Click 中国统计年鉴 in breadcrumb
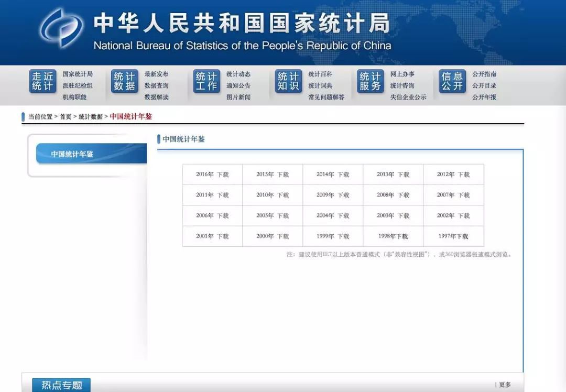The height and width of the screenshot is (392, 566). click(130, 116)
